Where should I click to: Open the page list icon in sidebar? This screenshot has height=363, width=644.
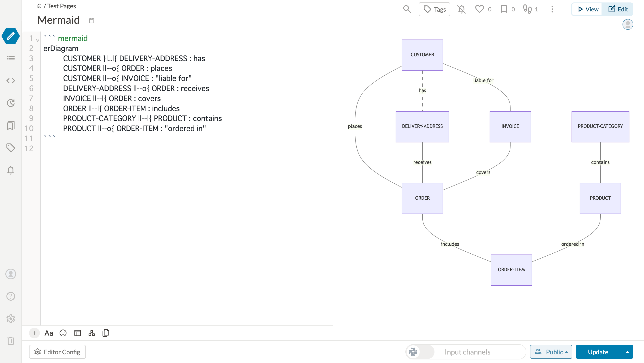pyautogui.click(x=11, y=58)
